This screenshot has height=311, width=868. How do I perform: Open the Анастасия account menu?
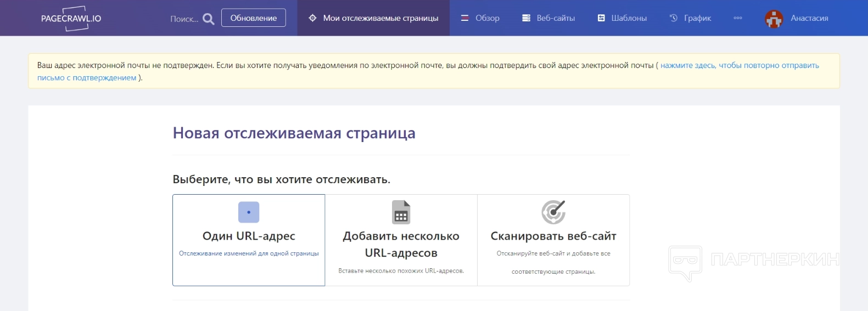pos(809,18)
